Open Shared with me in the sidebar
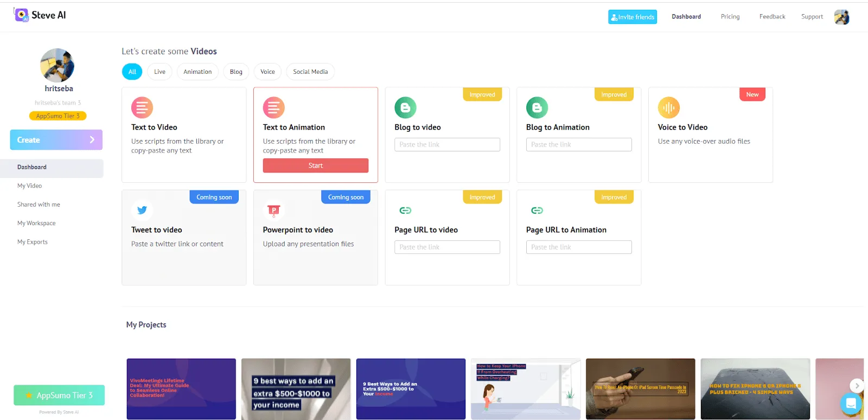Viewport: 868px width, 420px height. click(39, 205)
